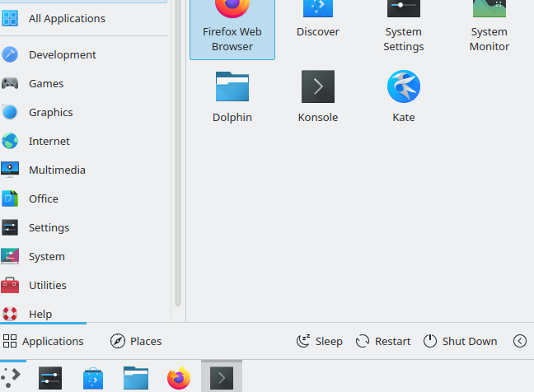Click the Games controller icon

coord(10,83)
